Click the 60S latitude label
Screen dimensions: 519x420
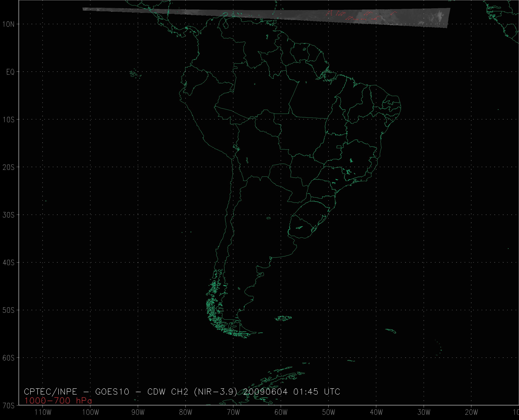(9, 358)
